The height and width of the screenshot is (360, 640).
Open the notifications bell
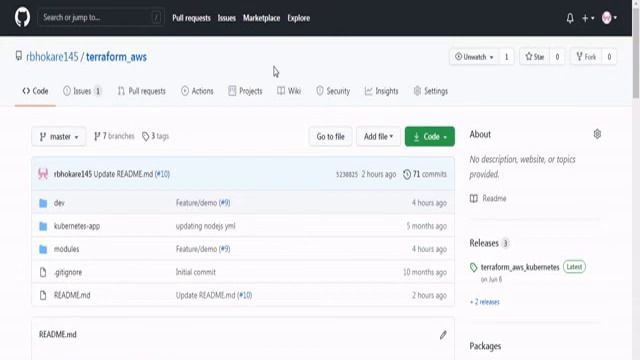pyautogui.click(x=570, y=18)
